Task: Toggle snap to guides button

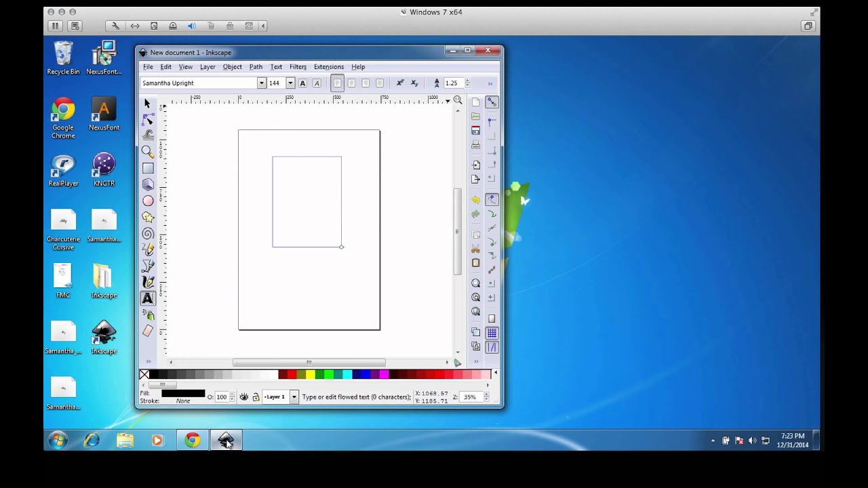Action: pos(492,347)
